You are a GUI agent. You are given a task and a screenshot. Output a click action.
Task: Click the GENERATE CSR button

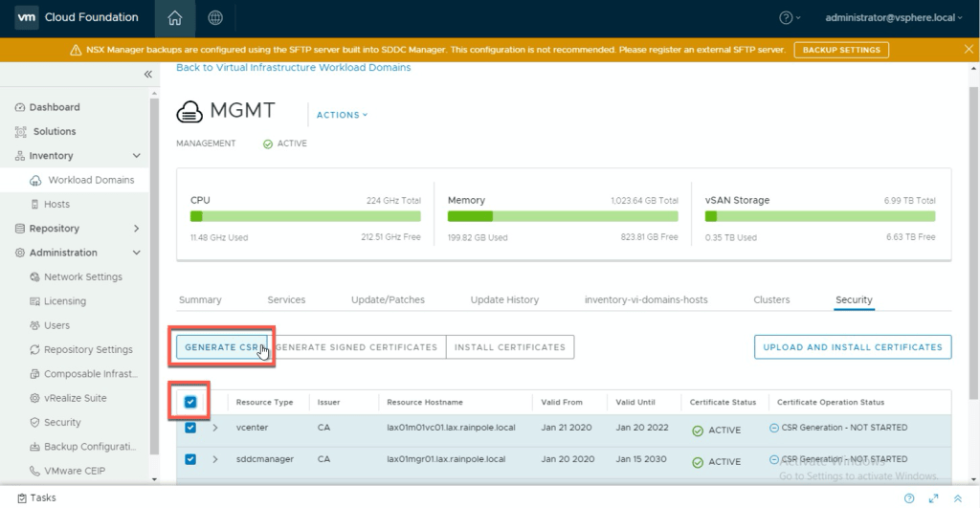(222, 347)
